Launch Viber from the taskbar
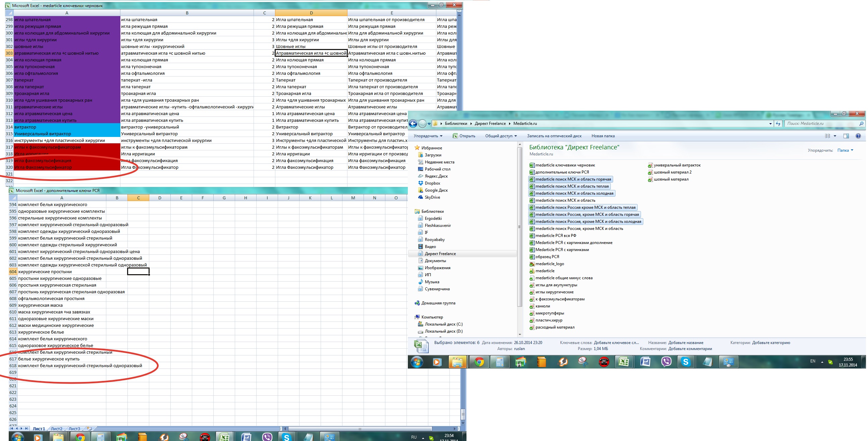The width and height of the screenshot is (868, 441). [666, 362]
